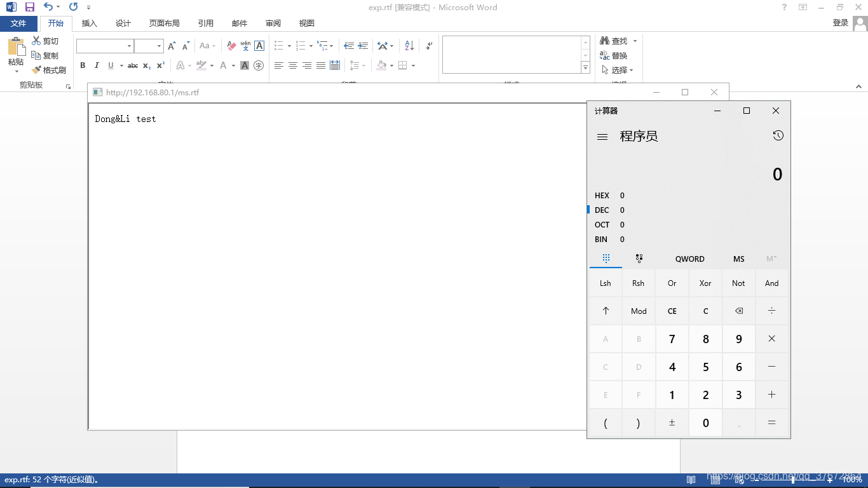
Task: Switch to the bit toggling keypad
Action: tap(639, 259)
